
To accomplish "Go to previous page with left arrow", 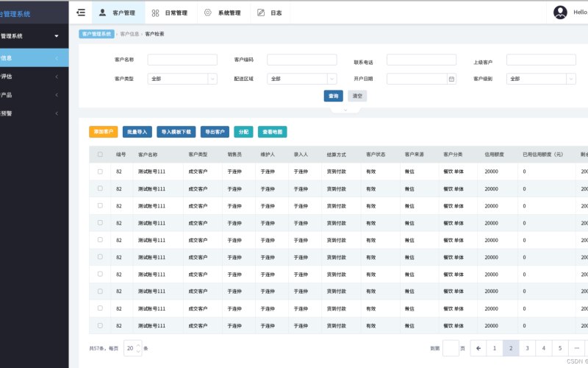I will click(x=478, y=348).
